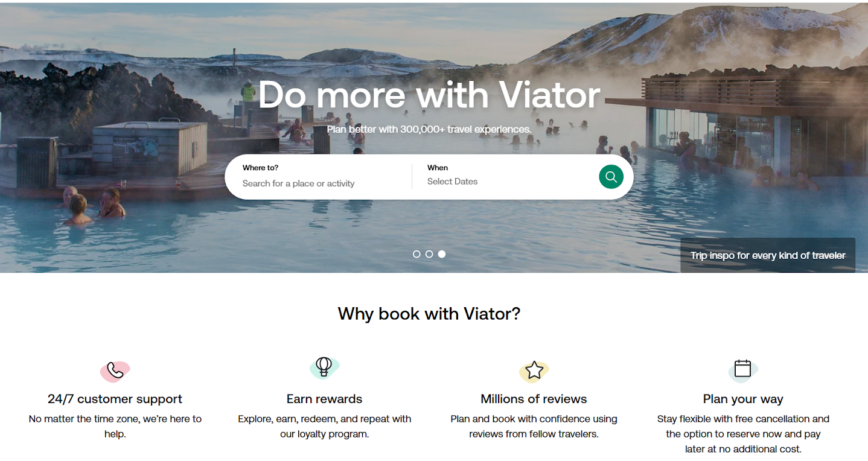
Task: Click the calendar icon above Plan your way
Action: pos(742,369)
